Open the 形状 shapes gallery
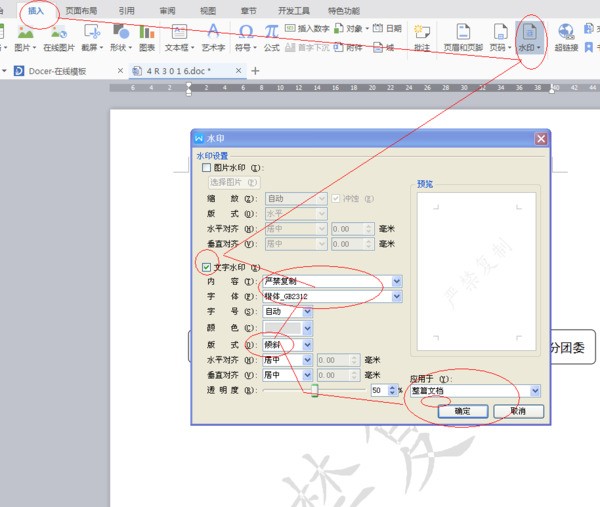600x507 pixels. click(121, 37)
